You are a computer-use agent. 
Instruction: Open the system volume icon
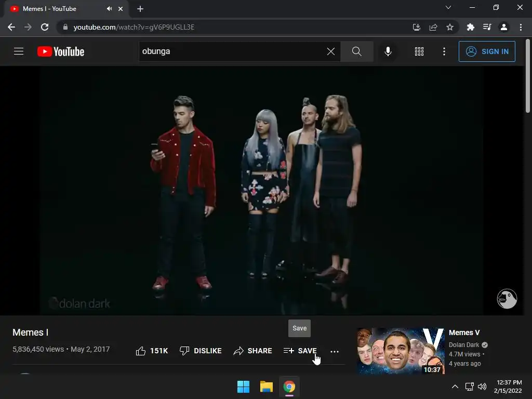pyautogui.click(x=482, y=387)
